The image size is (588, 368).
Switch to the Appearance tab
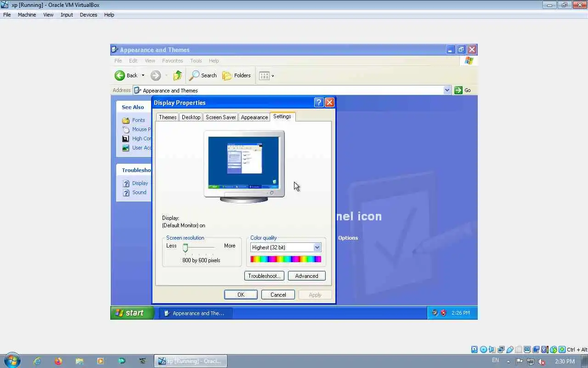click(x=254, y=117)
